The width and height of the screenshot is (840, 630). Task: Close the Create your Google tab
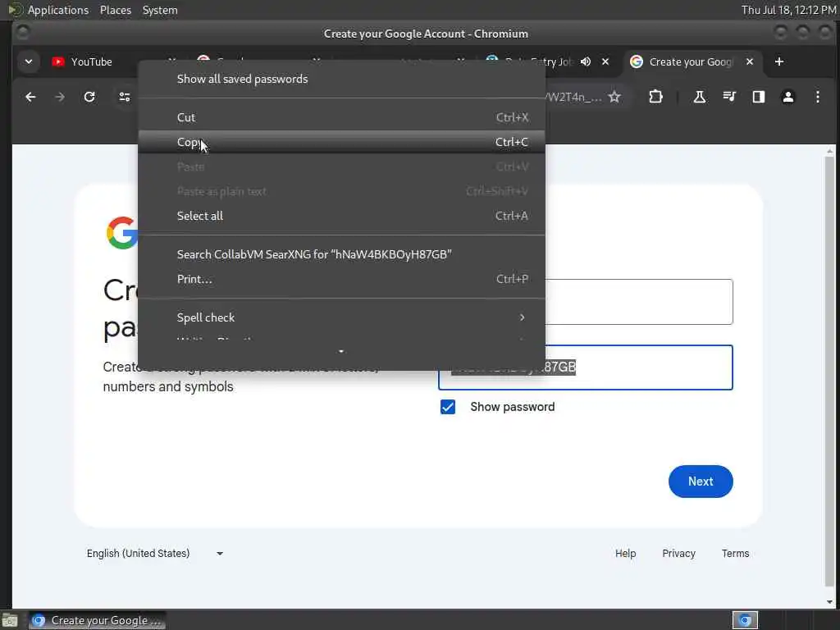[750, 62]
